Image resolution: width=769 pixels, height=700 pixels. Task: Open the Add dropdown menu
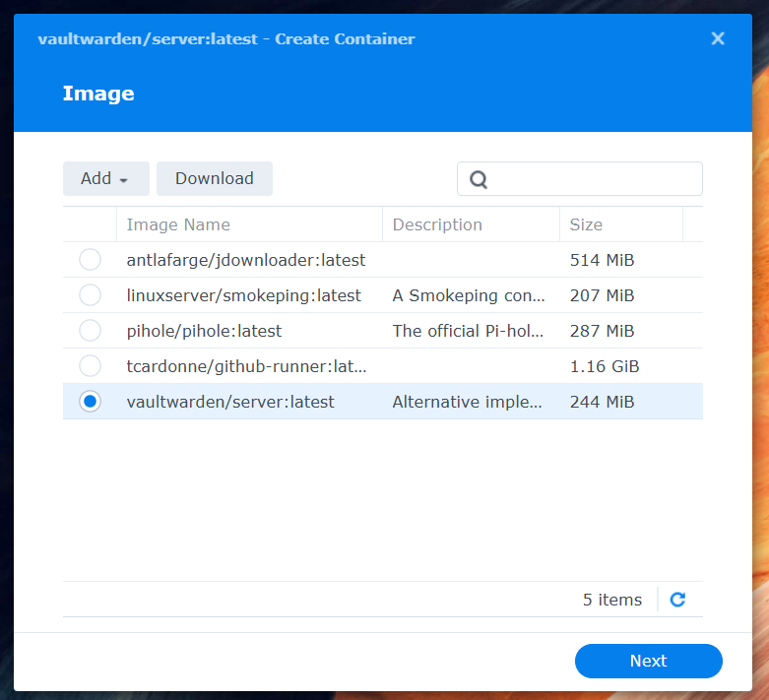(105, 178)
